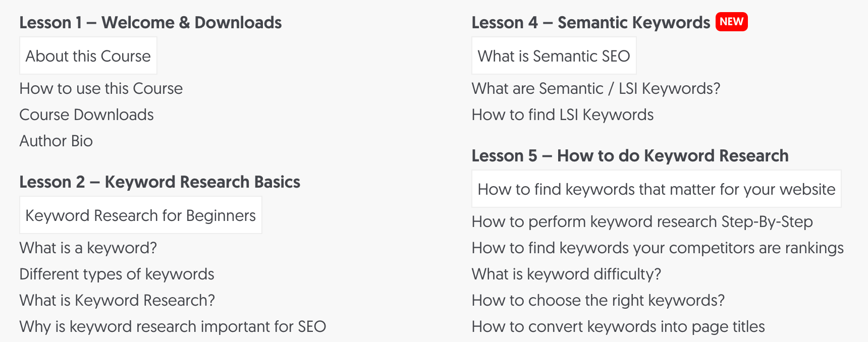Click Different types of keywords

(117, 274)
